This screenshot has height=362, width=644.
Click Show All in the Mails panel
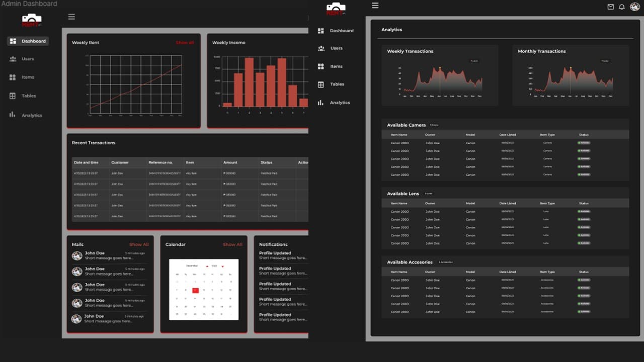tap(139, 244)
